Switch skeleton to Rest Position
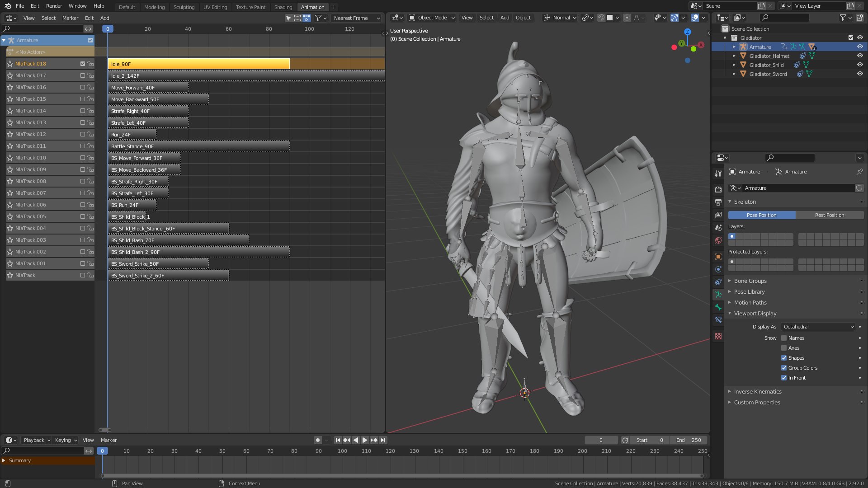868x488 pixels. [x=830, y=215]
